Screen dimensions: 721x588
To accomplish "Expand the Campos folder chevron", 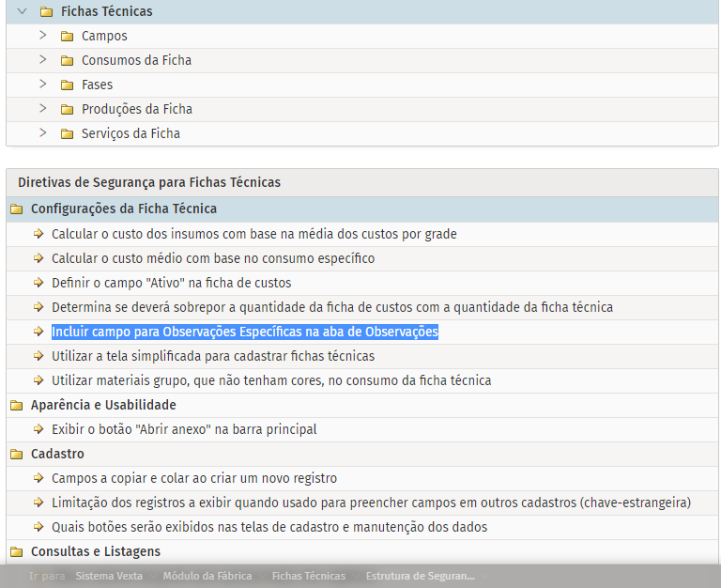I will 43,36.
